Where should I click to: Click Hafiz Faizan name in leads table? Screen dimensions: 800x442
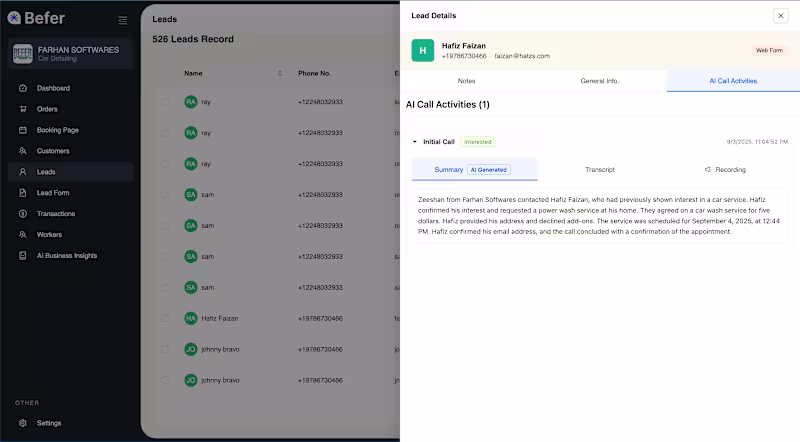(x=220, y=318)
